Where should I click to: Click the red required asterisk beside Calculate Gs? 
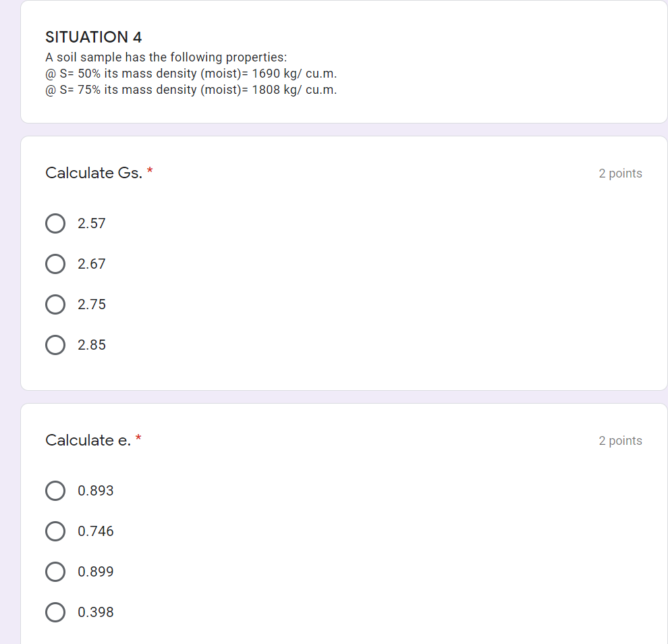(150, 171)
